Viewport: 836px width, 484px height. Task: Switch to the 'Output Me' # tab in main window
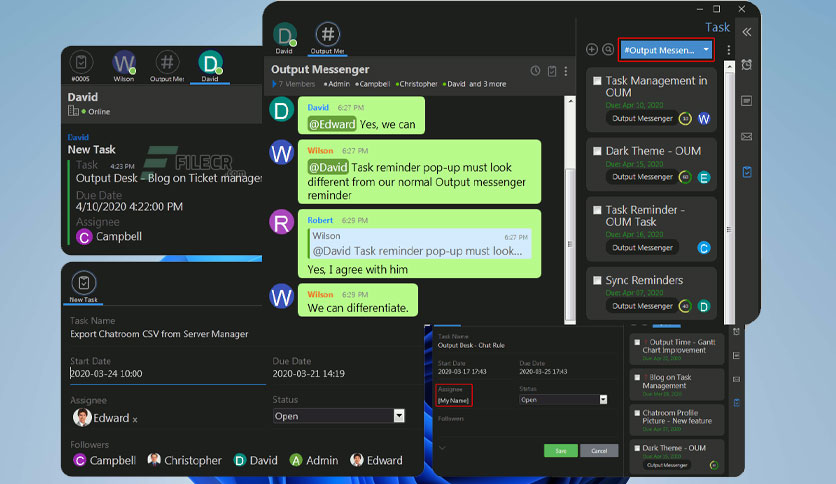click(327, 38)
